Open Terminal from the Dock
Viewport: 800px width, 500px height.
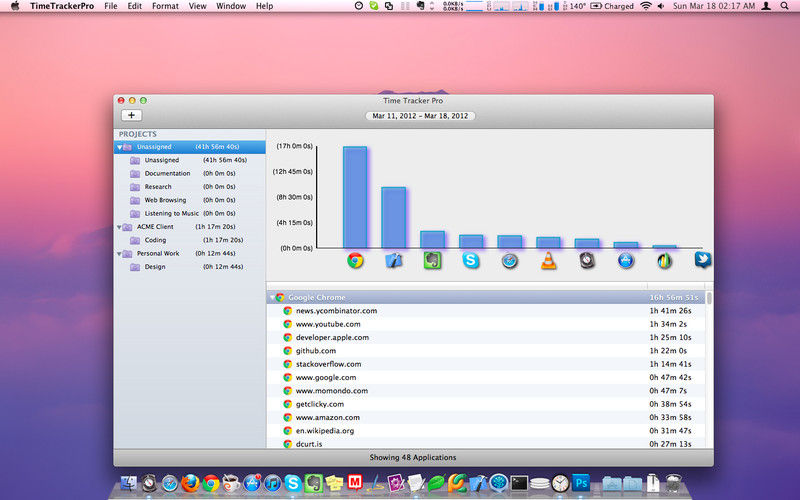tap(519, 483)
